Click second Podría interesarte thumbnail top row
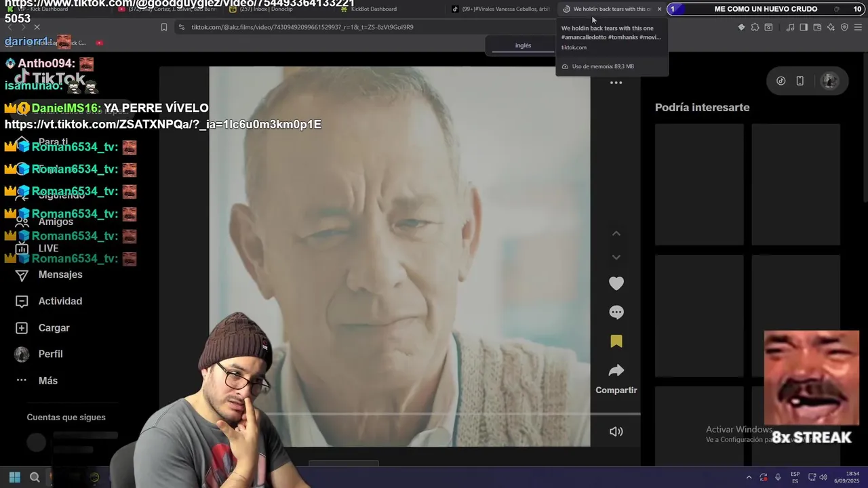This screenshot has height=488, width=868. 795,184
